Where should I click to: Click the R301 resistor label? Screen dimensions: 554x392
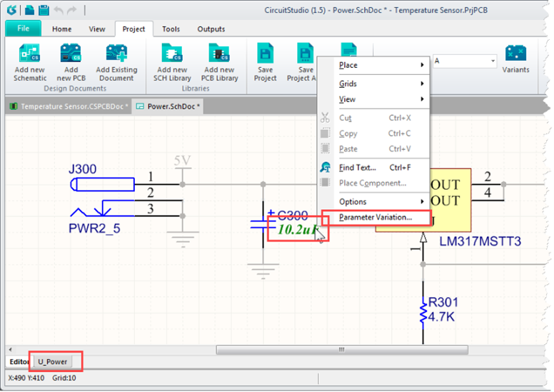click(x=443, y=303)
